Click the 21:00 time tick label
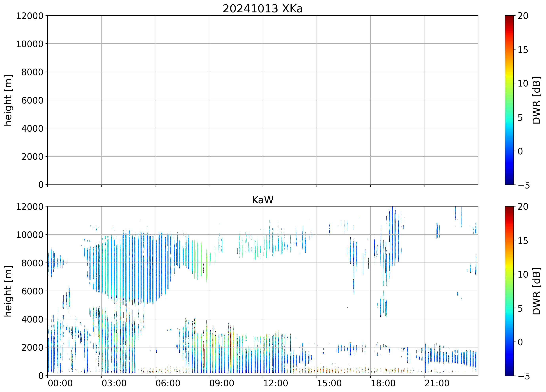This screenshot has width=546, height=392. point(437,383)
